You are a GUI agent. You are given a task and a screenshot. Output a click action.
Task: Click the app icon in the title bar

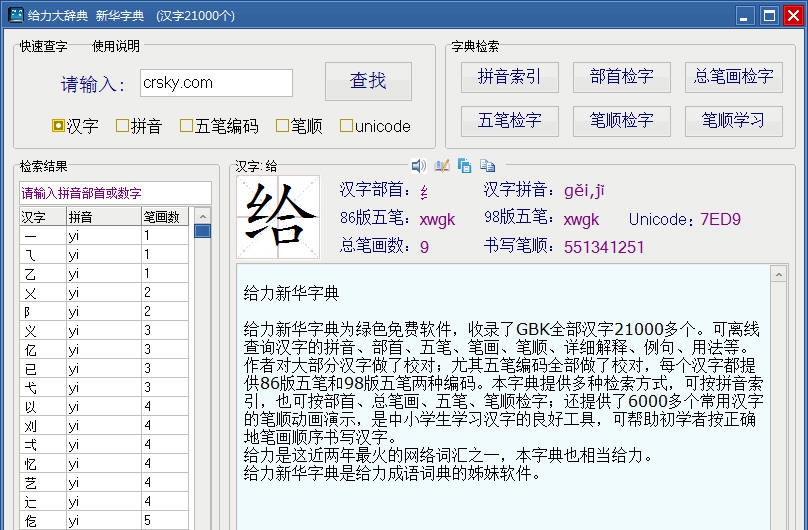point(15,15)
